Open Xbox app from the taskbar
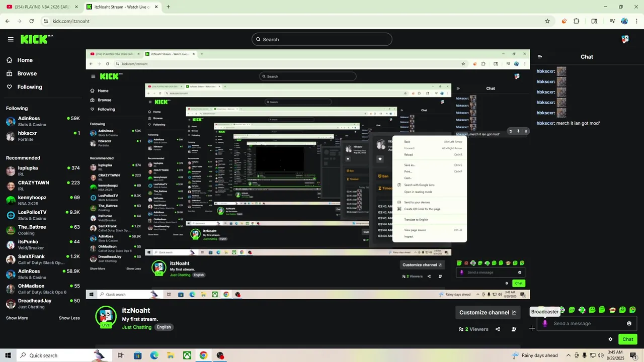 (x=187, y=355)
